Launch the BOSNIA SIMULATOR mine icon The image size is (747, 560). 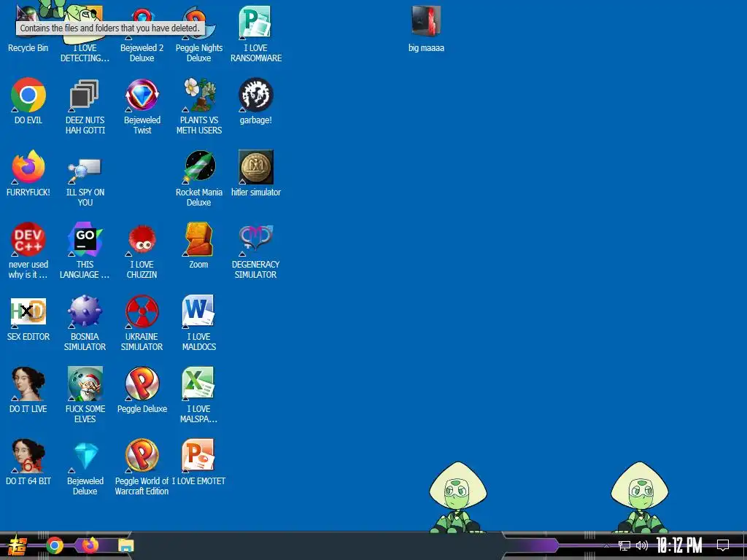coord(85,322)
